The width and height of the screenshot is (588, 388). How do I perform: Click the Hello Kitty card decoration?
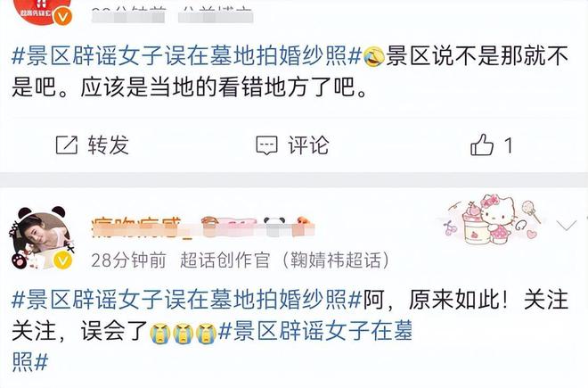click(492, 220)
